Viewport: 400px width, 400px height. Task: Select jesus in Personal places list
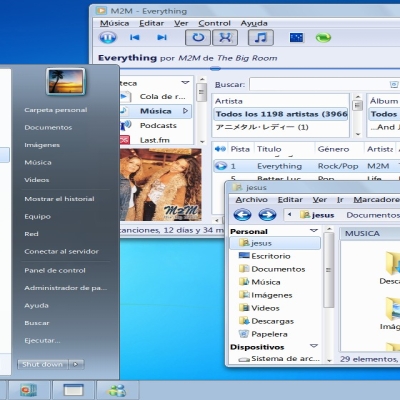pos(275,243)
